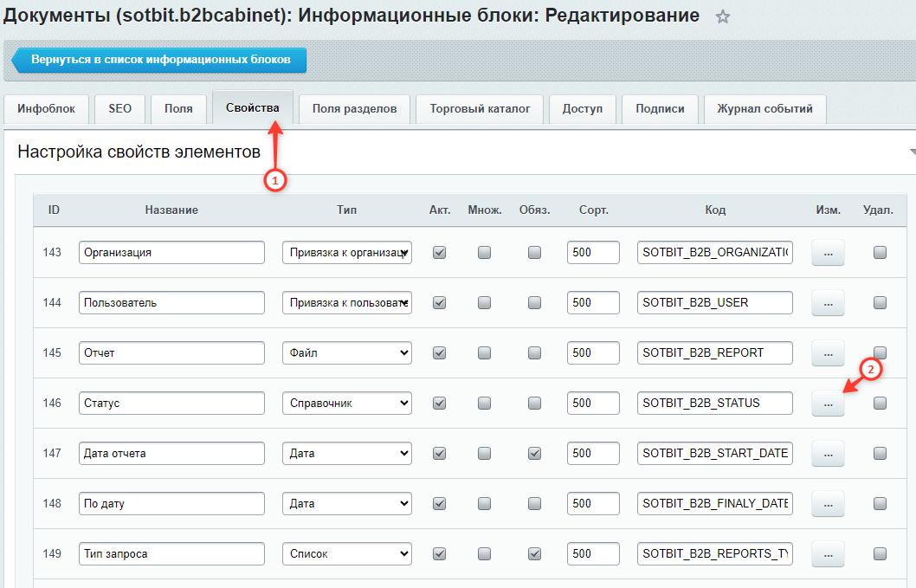The image size is (916, 588).
Task: Go to the Доступ tab
Action: (583, 109)
